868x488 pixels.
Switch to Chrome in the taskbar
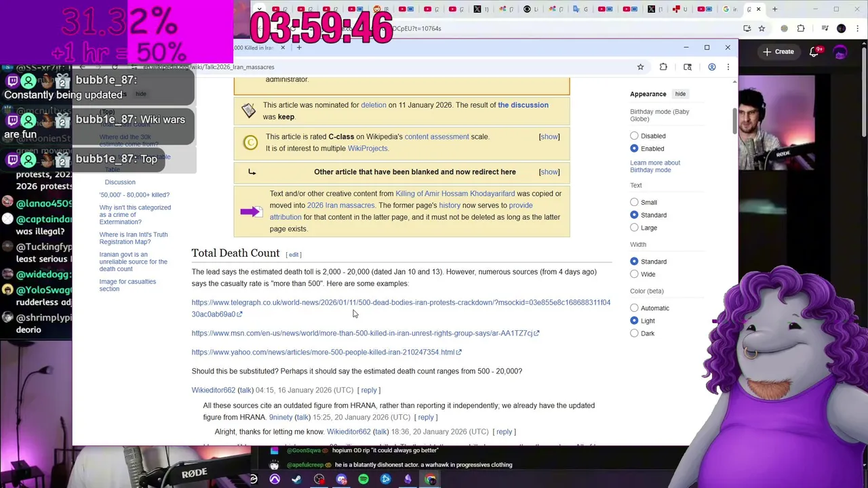click(x=431, y=479)
